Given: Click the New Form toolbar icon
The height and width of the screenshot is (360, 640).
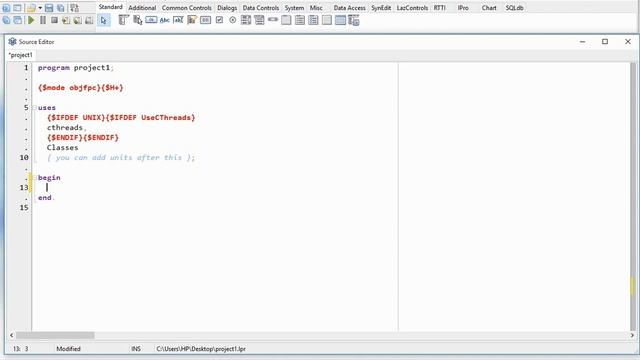Looking at the screenshot, I should (x=18, y=8).
